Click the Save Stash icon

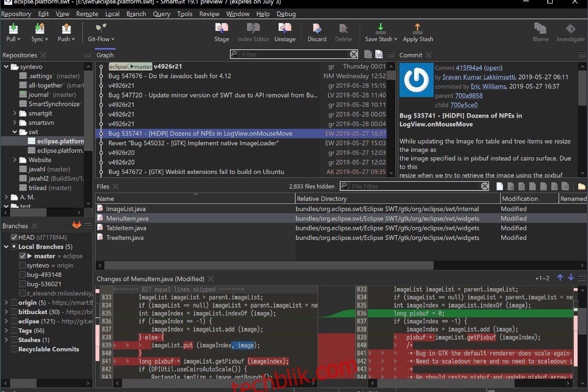[381, 28]
